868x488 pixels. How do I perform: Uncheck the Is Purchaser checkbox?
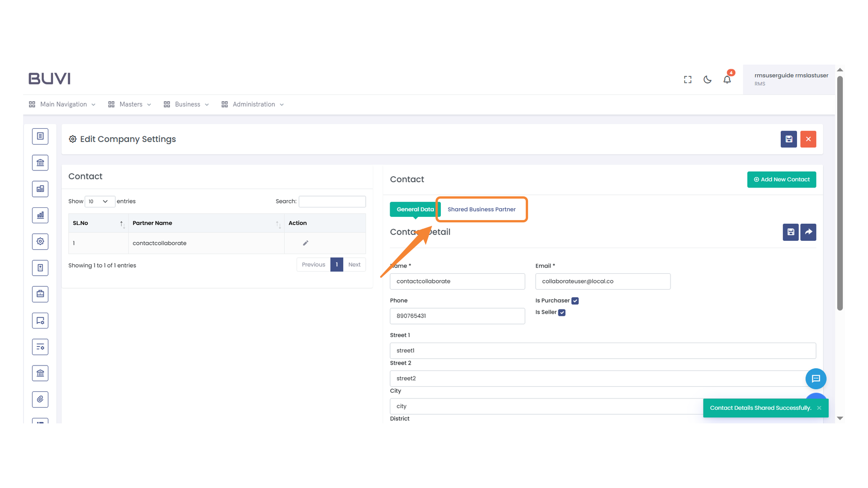tap(575, 300)
